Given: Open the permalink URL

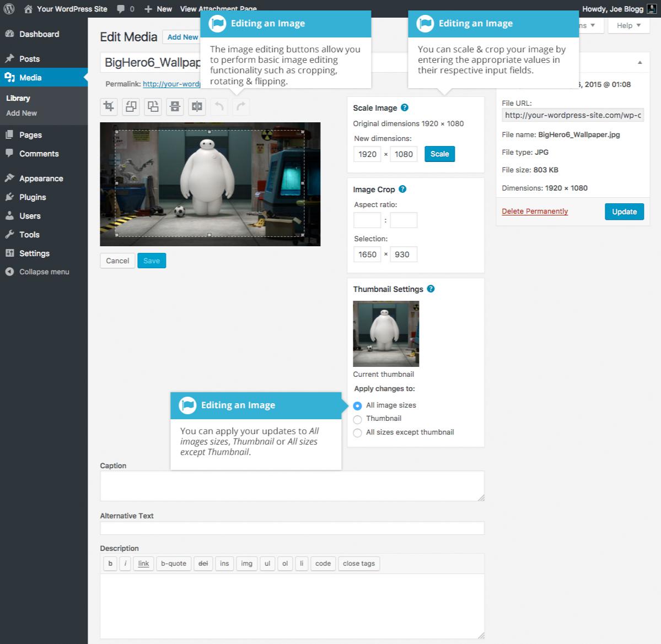Looking at the screenshot, I should (171, 84).
